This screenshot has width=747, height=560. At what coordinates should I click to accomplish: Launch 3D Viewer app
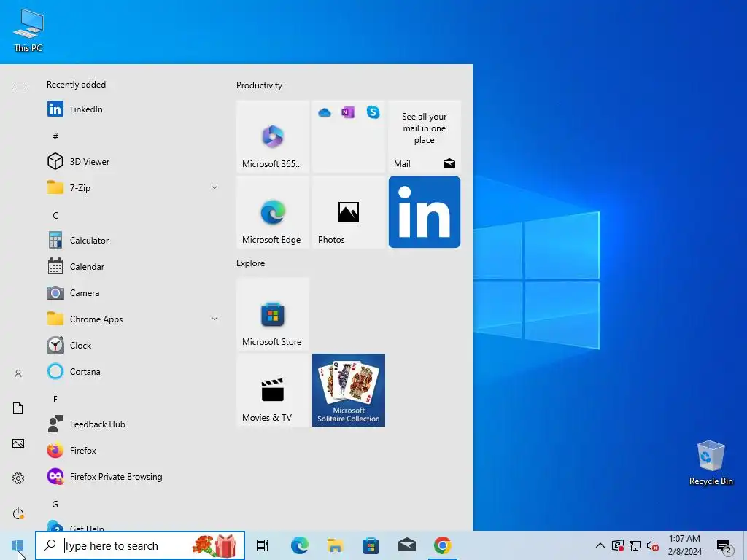[131, 161]
